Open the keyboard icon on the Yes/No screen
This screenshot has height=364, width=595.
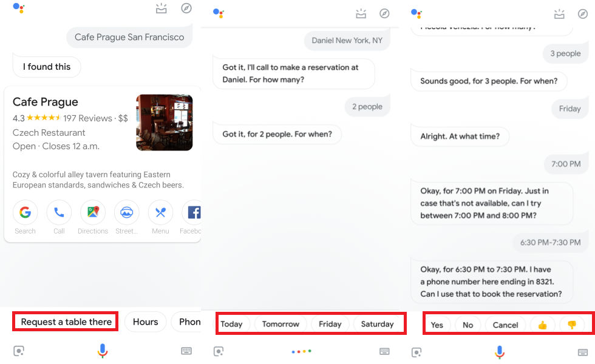(583, 352)
